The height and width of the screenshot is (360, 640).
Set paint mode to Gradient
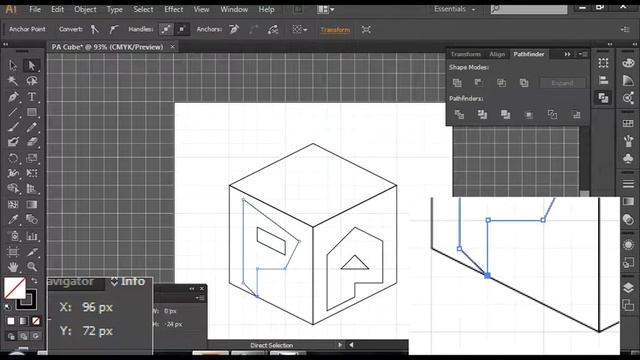tap(23, 321)
